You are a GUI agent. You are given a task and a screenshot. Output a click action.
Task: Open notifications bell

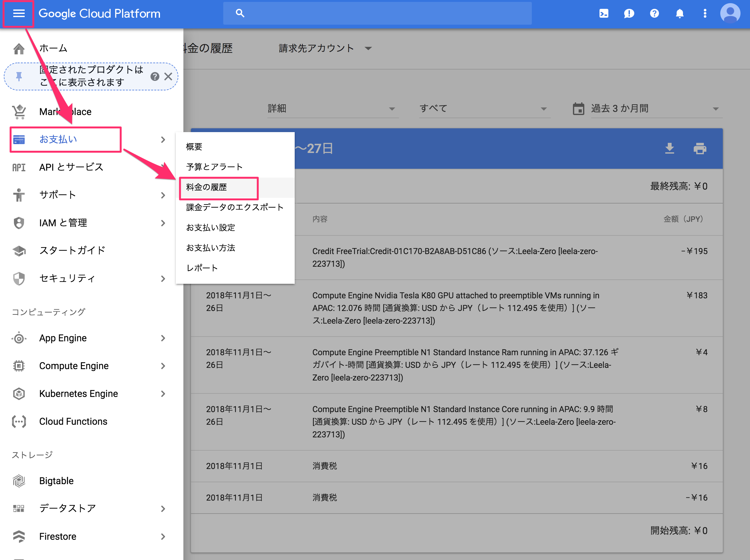[679, 14]
